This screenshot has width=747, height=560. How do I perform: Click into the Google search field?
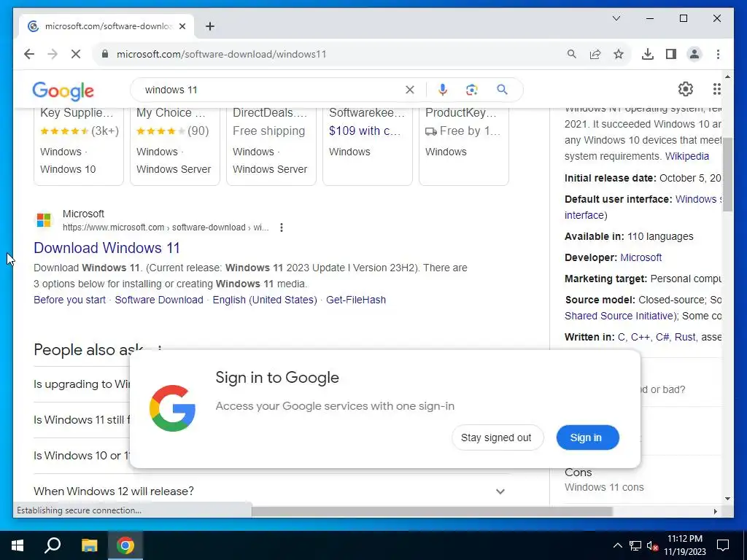click(x=271, y=90)
